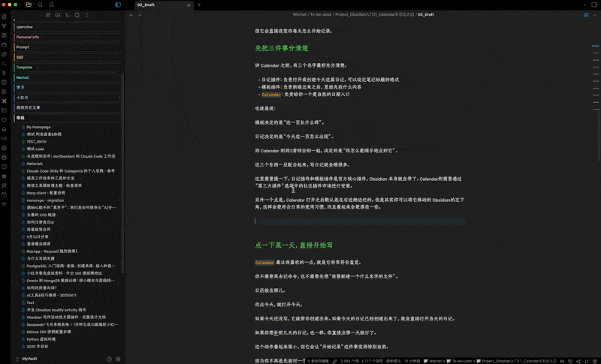Open the terminal ribbon icon

pos(5,64)
